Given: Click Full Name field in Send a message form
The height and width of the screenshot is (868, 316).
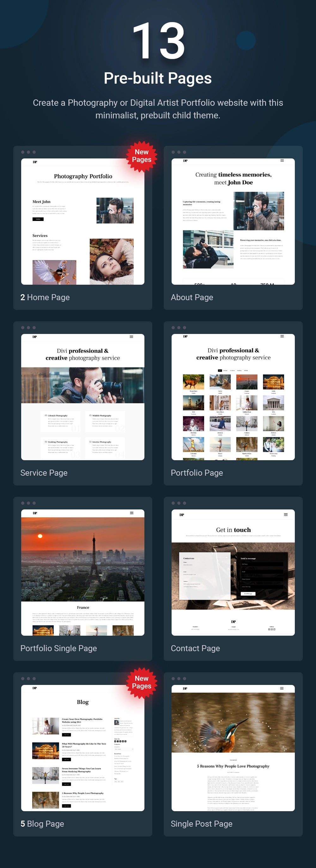Looking at the screenshot, I should pyautogui.click(x=262, y=564).
